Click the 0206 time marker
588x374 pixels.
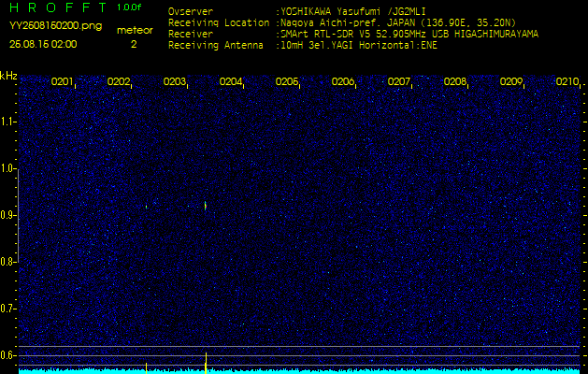(x=343, y=81)
